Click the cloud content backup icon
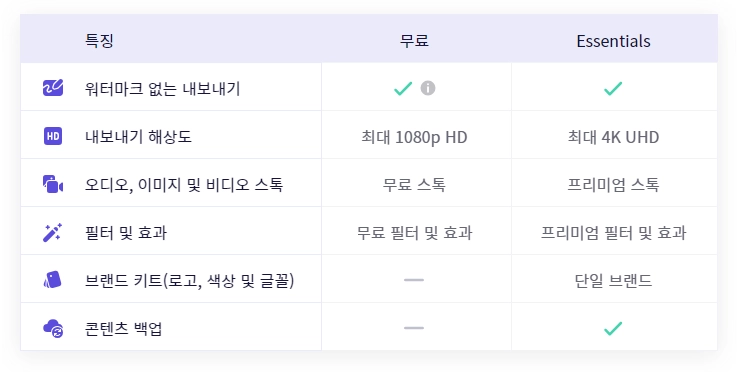 (x=53, y=328)
